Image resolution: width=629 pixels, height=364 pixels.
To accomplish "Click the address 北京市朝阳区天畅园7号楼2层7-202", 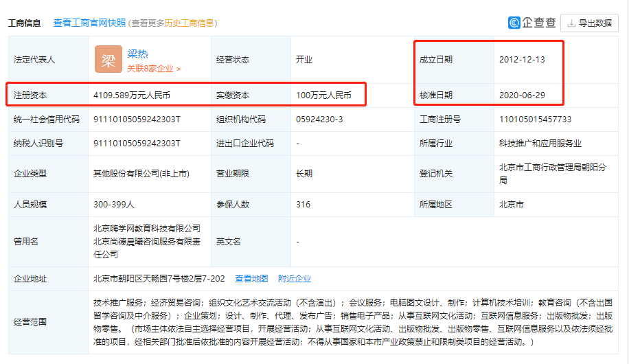I will [x=159, y=278].
